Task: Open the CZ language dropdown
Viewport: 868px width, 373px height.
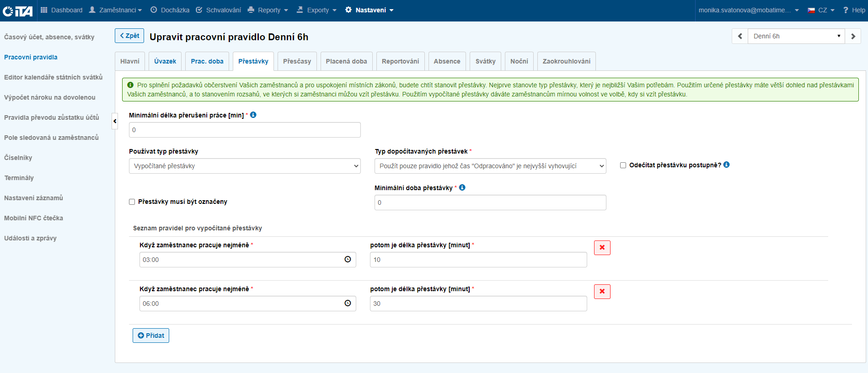Action: tap(821, 10)
